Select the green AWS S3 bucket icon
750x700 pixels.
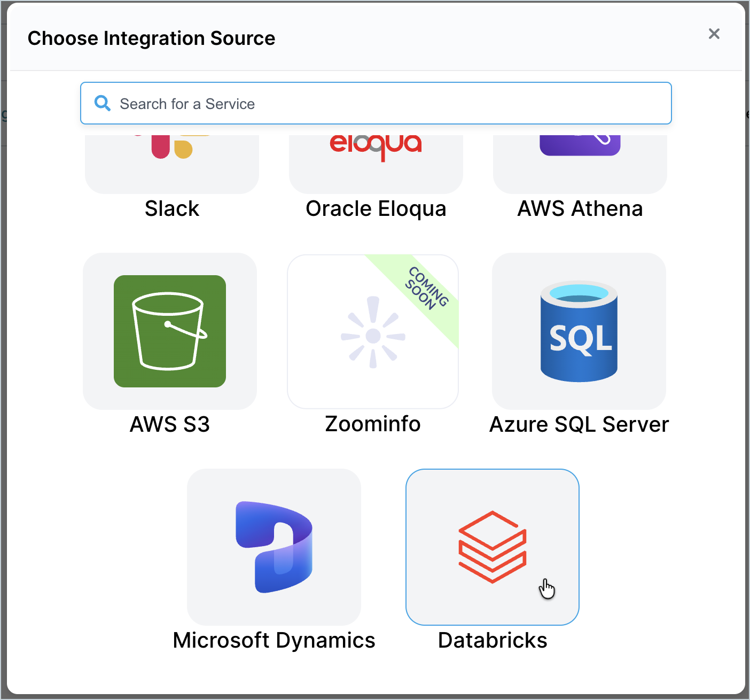click(x=170, y=331)
